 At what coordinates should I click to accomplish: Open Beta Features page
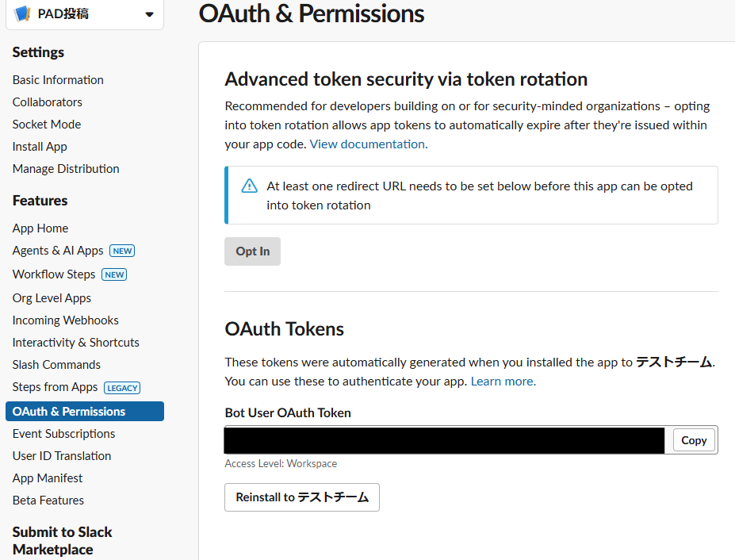[48, 501]
